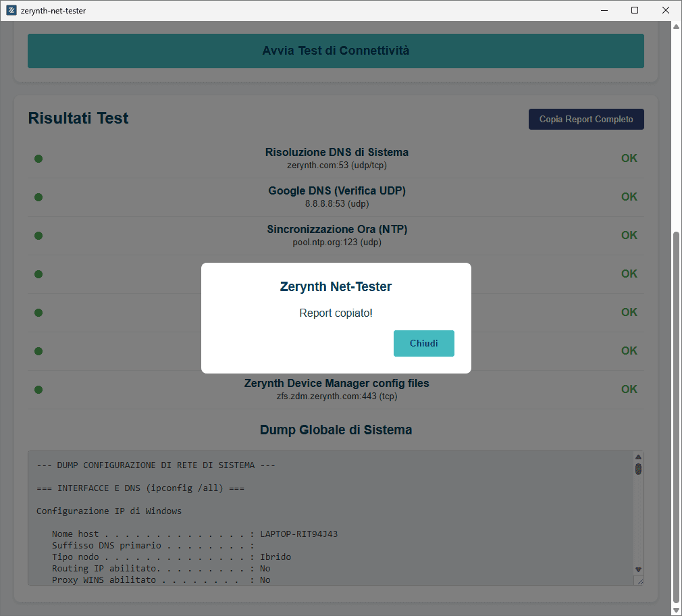Click 'Configurazione IP di Windows' line
Screen dimensions: 682x616
click(109, 511)
